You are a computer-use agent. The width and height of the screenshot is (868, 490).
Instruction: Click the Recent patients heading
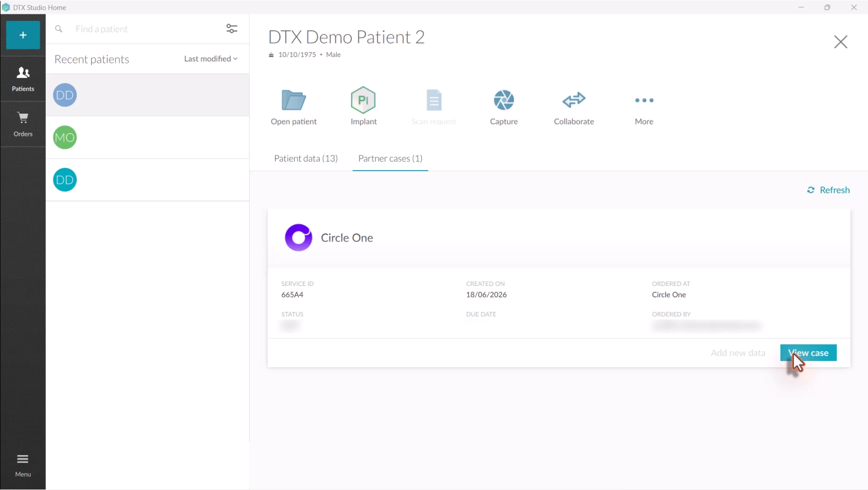92,59
